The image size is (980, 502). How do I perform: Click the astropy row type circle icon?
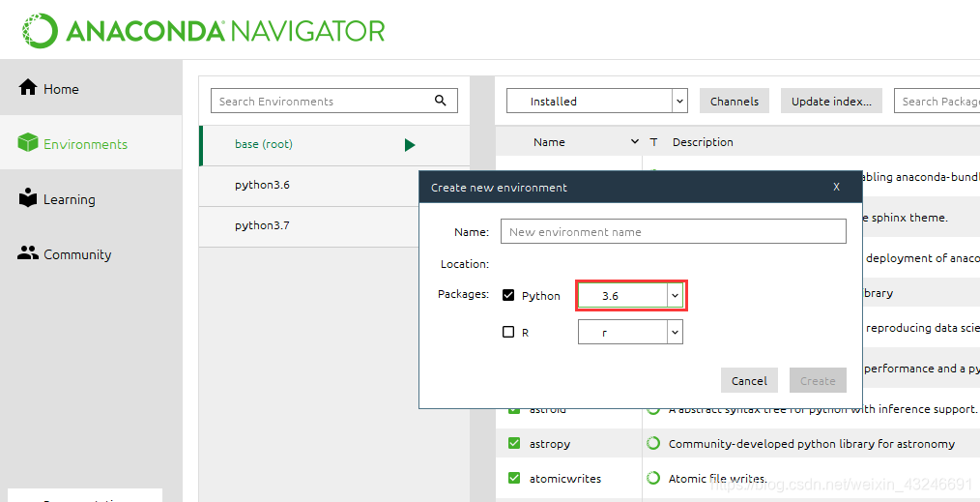click(x=653, y=443)
